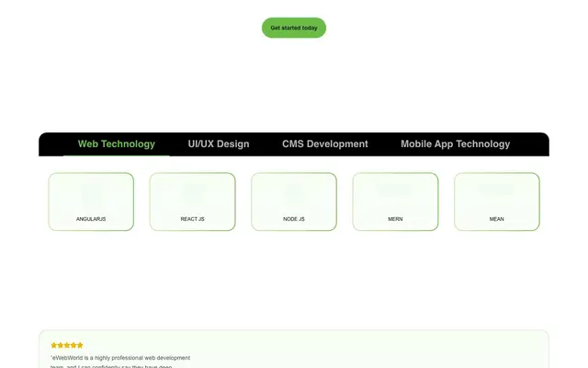Viewport: 588px width, 368px height.
Task: Open the UI/UX Design tab
Action: [219, 144]
